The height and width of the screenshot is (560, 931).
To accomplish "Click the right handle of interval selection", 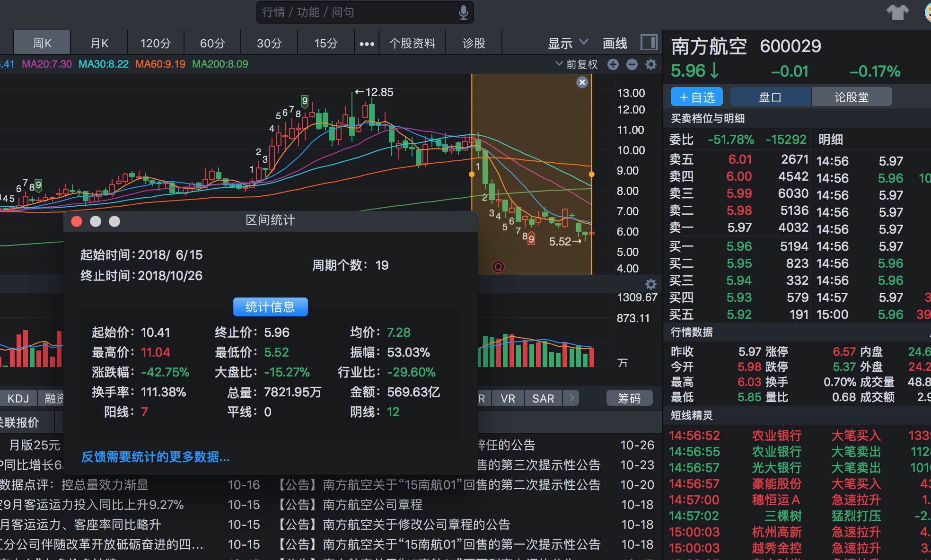I will 591,175.
